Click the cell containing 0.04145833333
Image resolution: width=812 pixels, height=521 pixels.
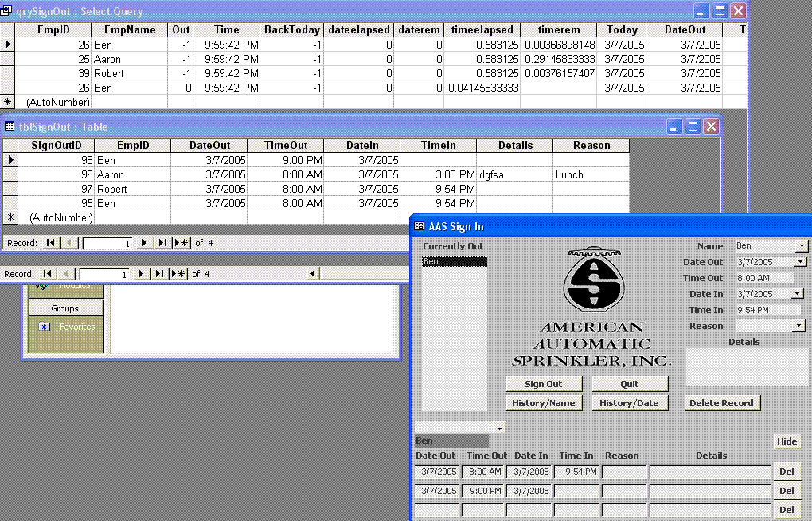pos(482,88)
